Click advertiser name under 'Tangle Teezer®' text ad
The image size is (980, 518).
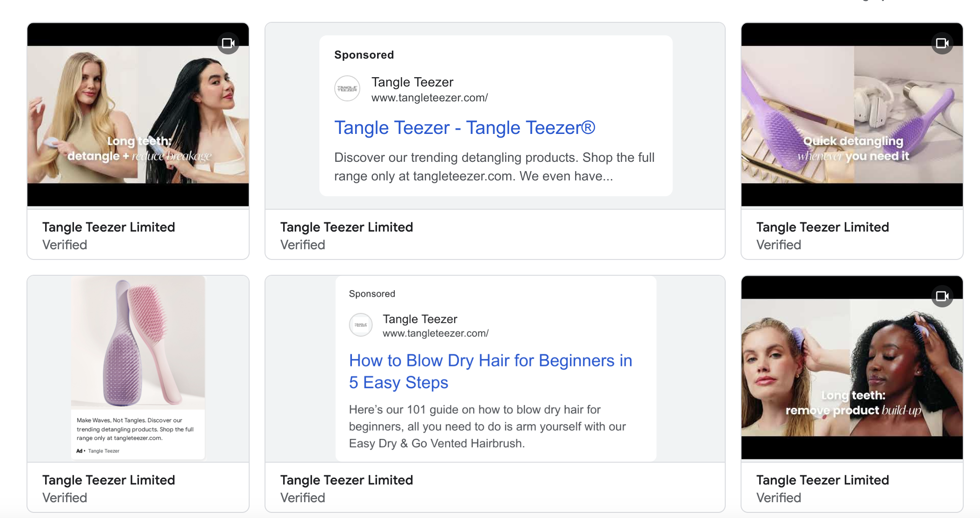click(347, 227)
